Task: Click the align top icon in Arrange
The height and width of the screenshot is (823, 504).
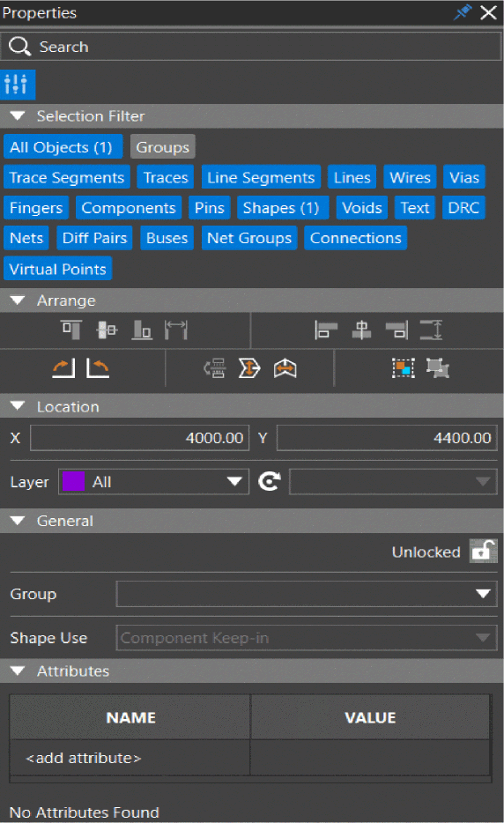Action: [x=71, y=330]
